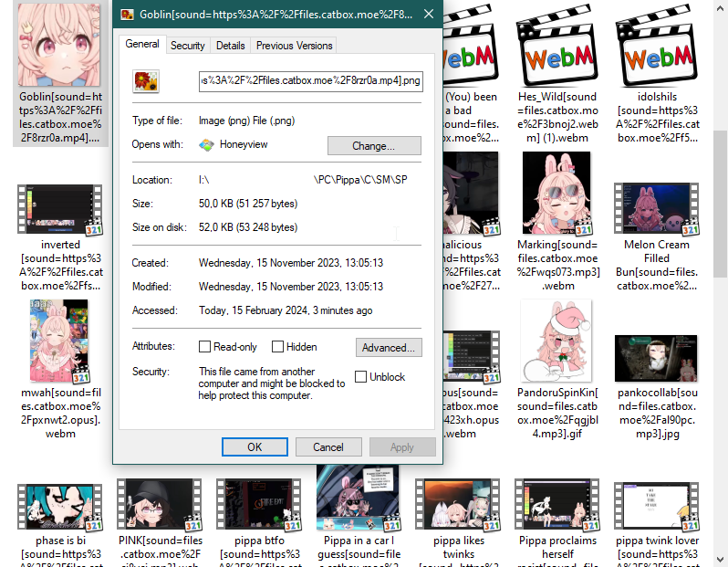This screenshot has height=567, width=728.
Task: Click the Honeyview application icon
Action: tap(206, 145)
